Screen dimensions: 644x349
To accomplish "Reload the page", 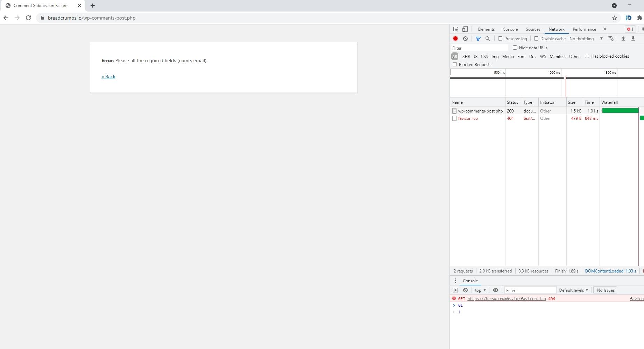I will [28, 18].
